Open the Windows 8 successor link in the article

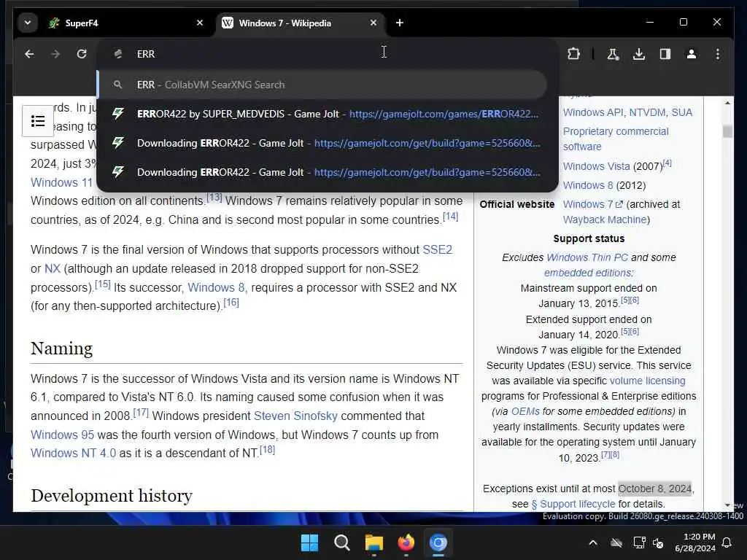click(x=217, y=287)
